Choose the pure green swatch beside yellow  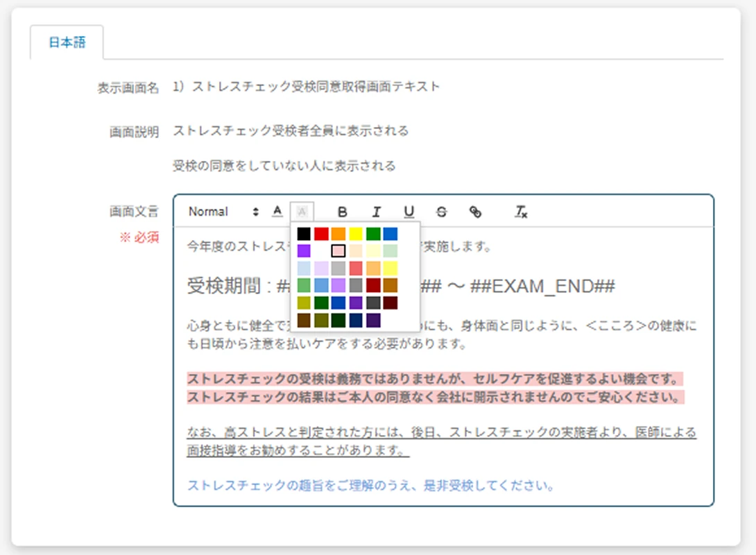(x=373, y=234)
